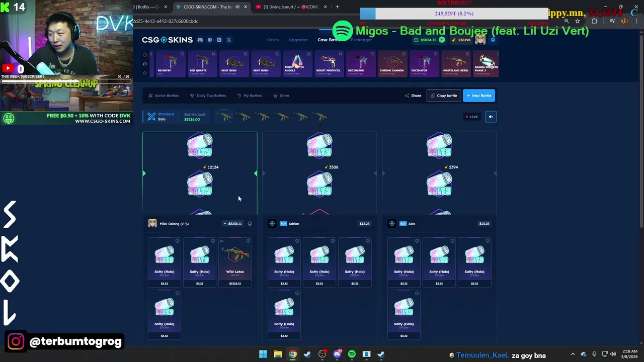The image size is (644, 362).
Task: Click bot Adrian's target avatar icon
Action: [x=272, y=224]
